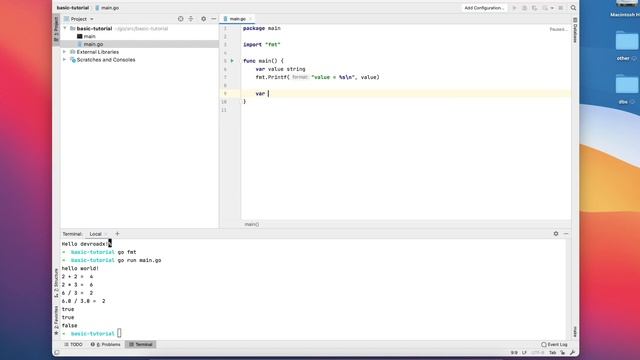Toggle the Project side tool window tab
Screen dimensions: 640x360
point(56,28)
